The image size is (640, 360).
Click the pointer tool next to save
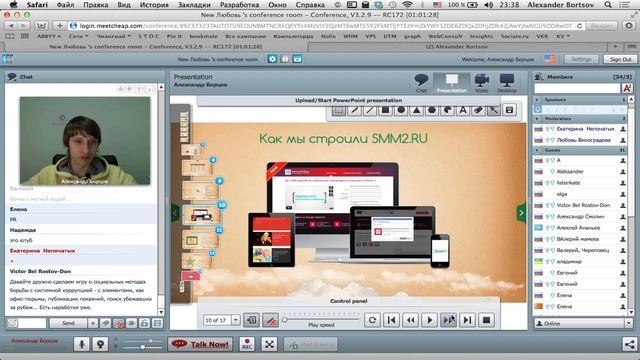494,110
